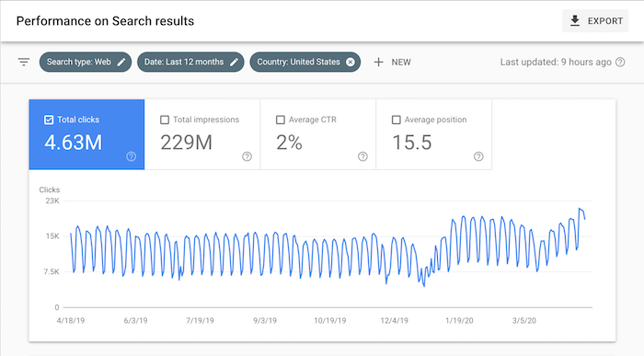
Task: Open the filter list icon
Action: coord(24,62)
